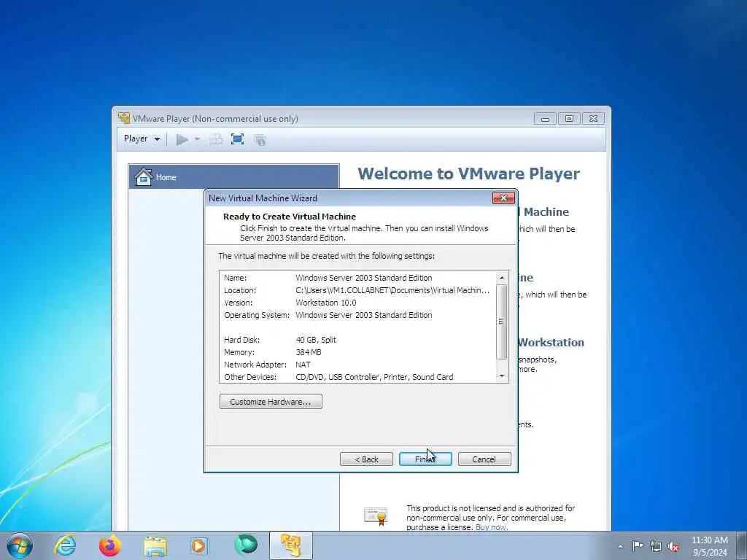Select the Location path text
This screenshot has height=560, width=747.
point(392,290)
